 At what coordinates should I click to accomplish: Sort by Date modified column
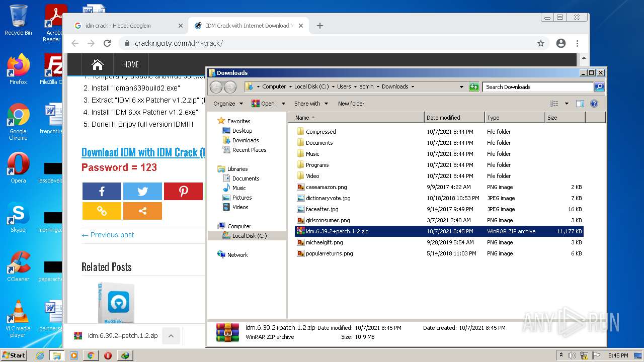[455, 118]
